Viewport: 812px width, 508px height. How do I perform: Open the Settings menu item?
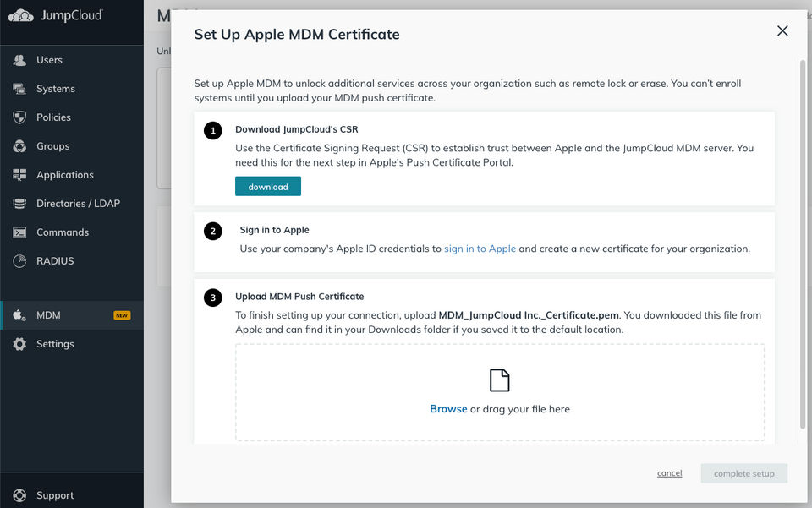(x=55, y=344)
